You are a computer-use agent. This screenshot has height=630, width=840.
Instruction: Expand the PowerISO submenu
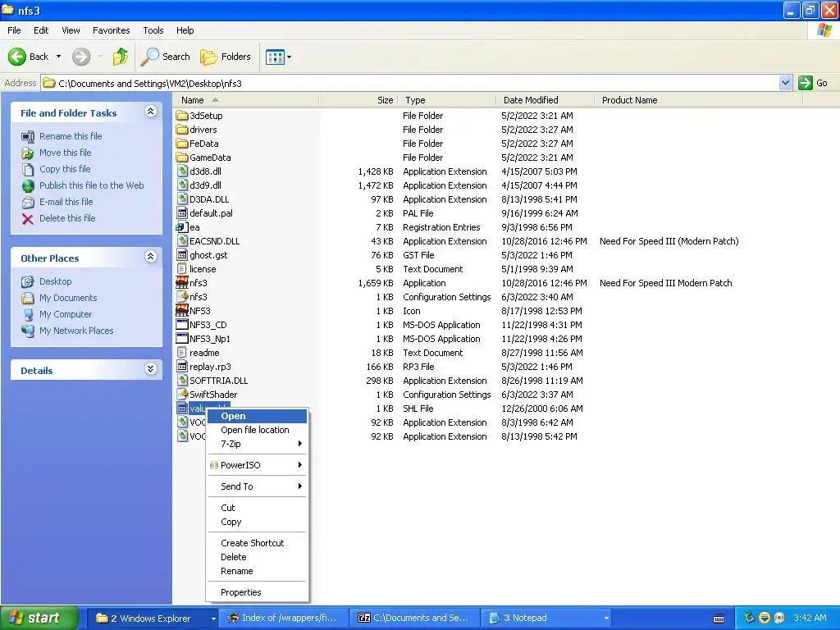[257, 465]
